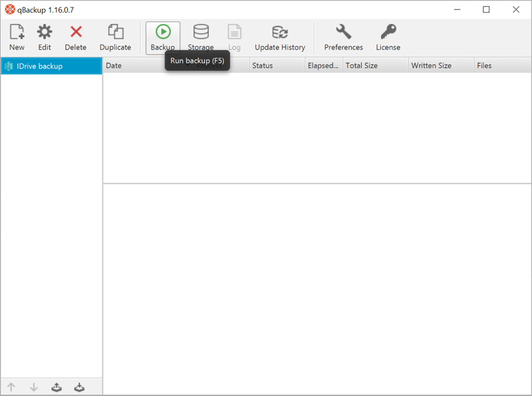The width and height of the screenshot is (532, 396).
Task: Create a new backup project with New
Action: pos(17,38)
